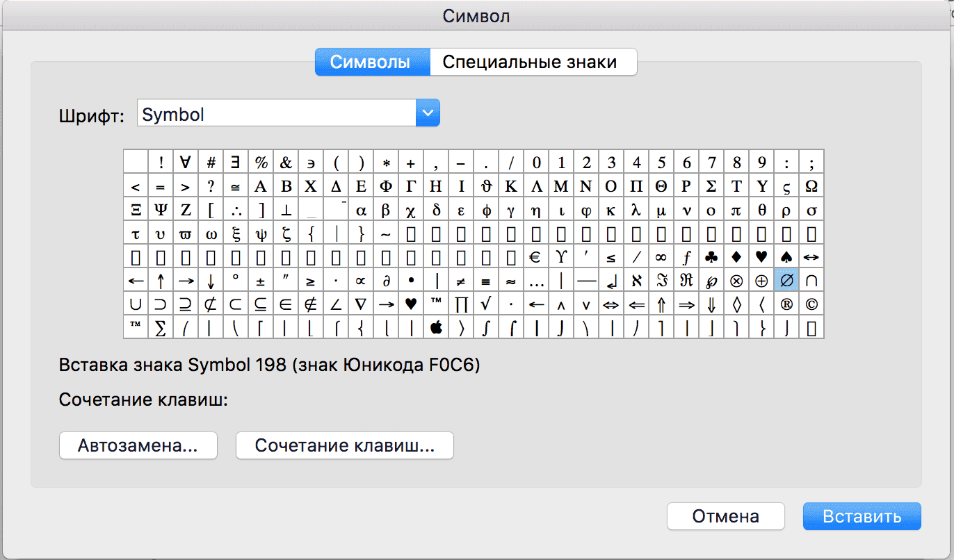This screenshot has width=954, height=560.
Task: Click the Сочетание клавиш... button
Action: (x=344, y=446)
